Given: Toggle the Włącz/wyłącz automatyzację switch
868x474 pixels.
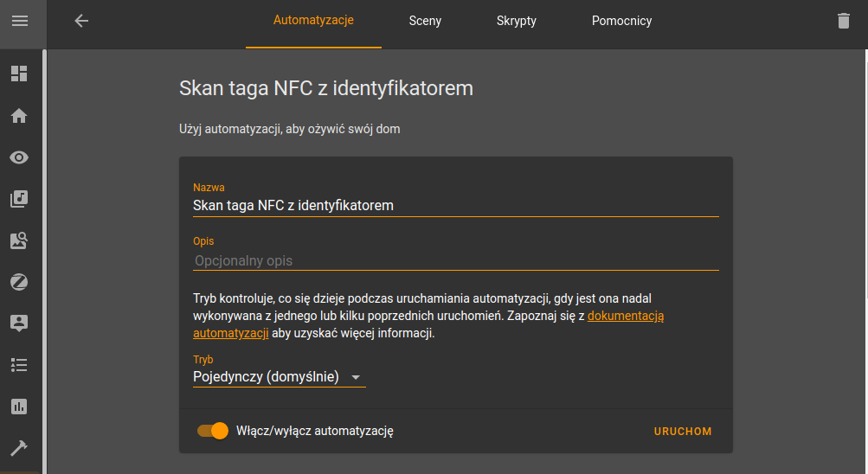Looking at the screenshot, I should coord(213,431).
